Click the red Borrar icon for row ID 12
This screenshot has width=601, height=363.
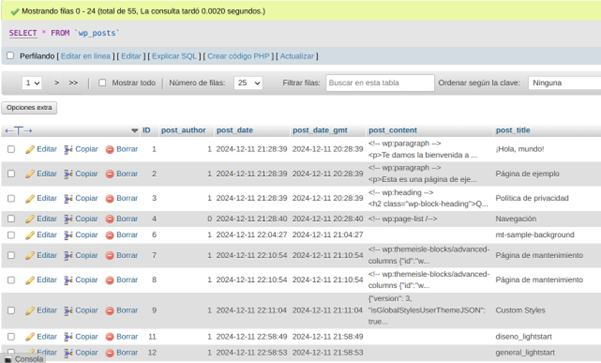pos(110,353)
